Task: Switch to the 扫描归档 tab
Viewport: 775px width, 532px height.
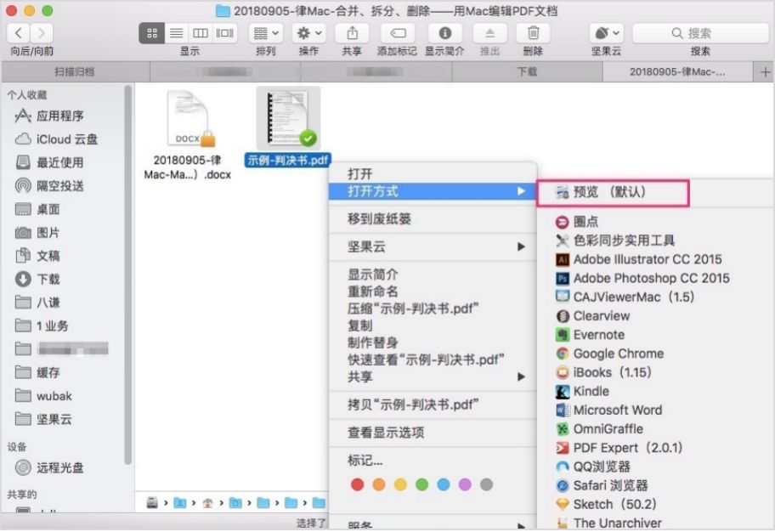Action: (75, 72)
